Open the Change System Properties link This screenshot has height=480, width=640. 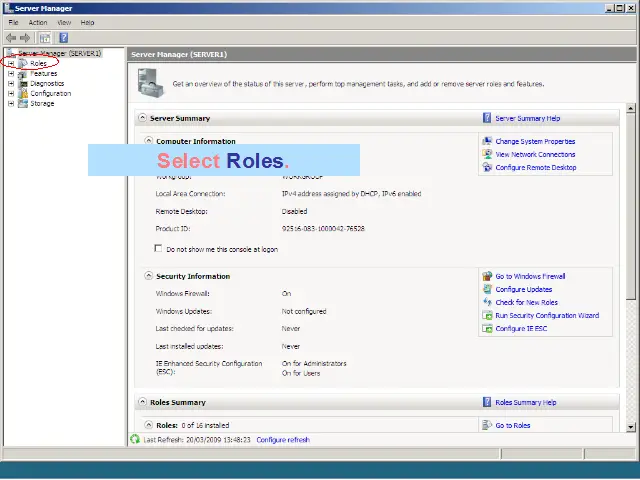pyautogui.click(x=535, y=141)
